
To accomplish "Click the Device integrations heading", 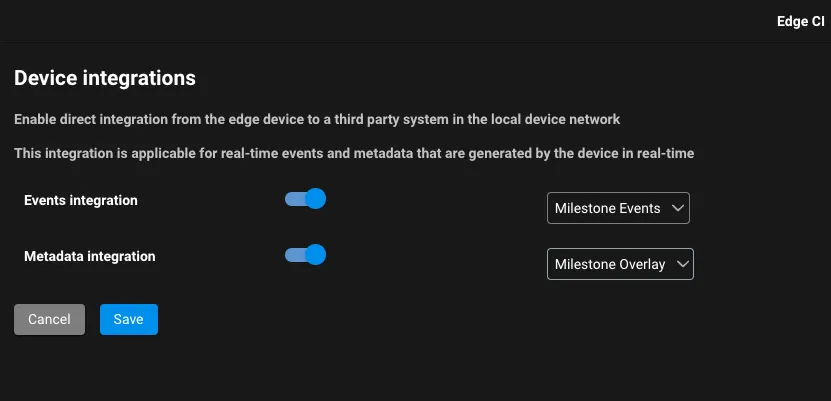I will (105, 77).
